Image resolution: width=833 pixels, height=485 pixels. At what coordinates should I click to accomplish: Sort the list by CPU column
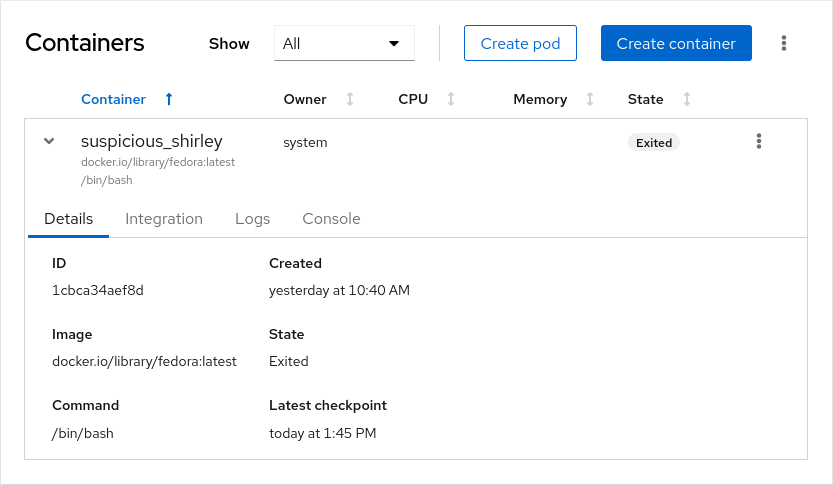point(426,99)
